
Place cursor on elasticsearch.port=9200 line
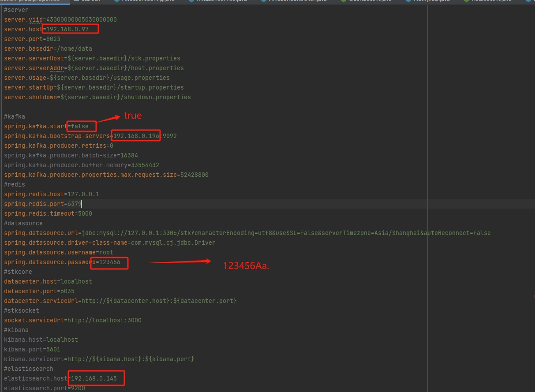point(45,388)
